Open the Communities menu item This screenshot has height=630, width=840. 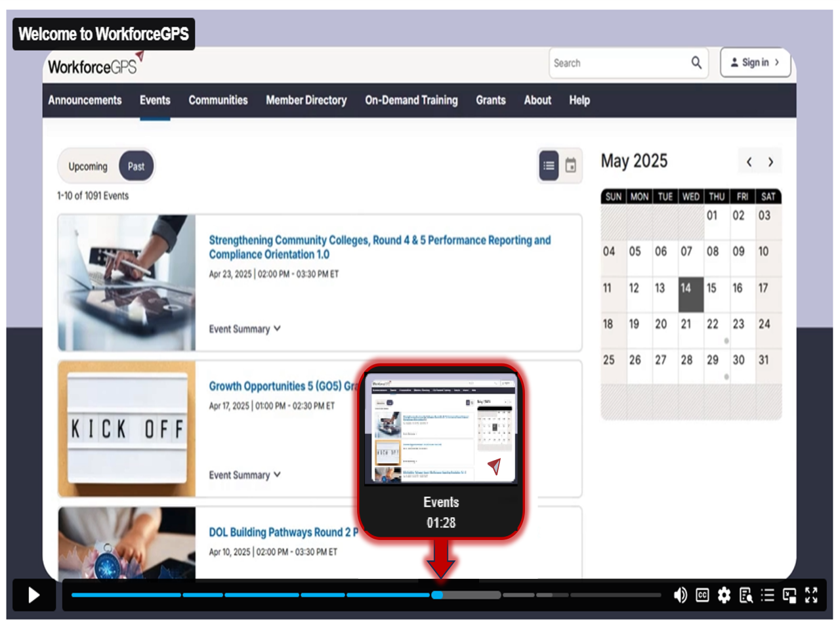pyautogui.click(x=218, y=100)
